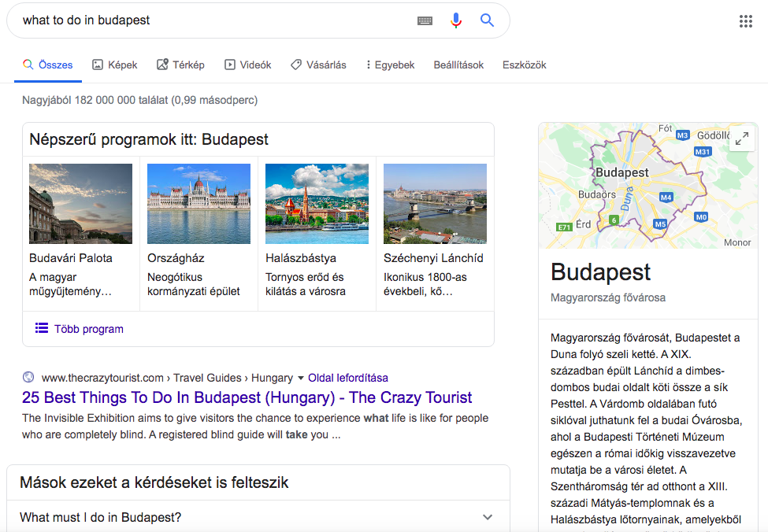
Task: Click the Tornyos erőd és kilátás description
Action: (x=306, y=284)
